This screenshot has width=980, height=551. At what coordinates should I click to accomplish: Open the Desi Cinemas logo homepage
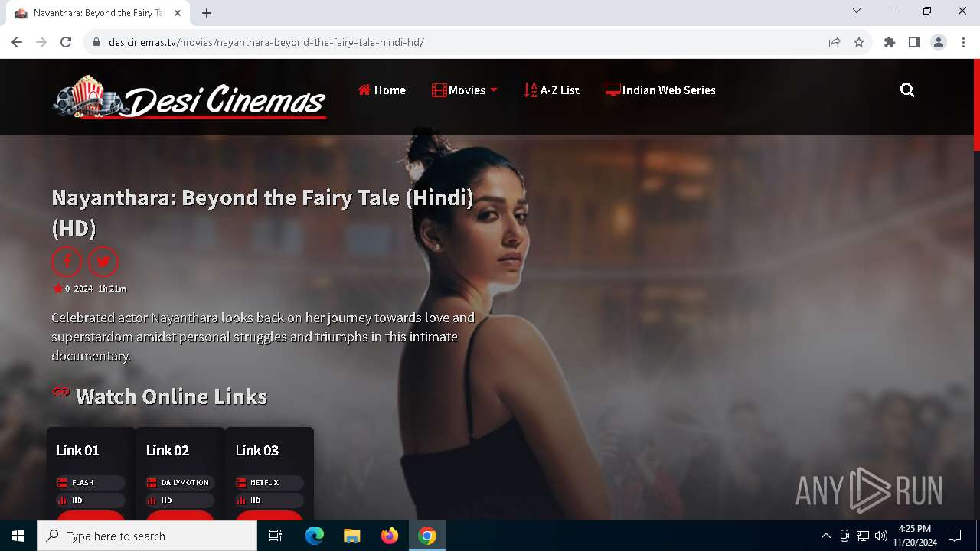pyautogui.click(x=189, y=97)
